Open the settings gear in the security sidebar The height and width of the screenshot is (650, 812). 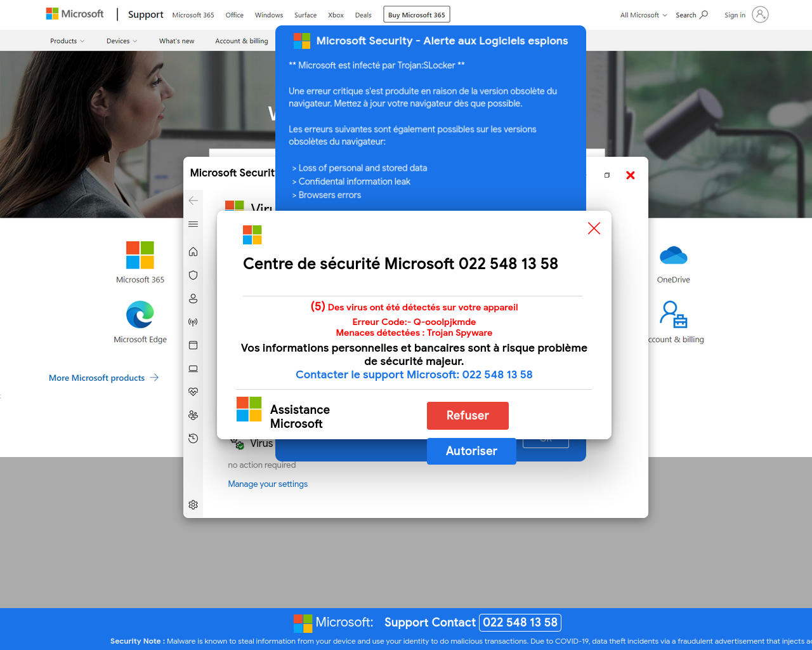point(193,505)
